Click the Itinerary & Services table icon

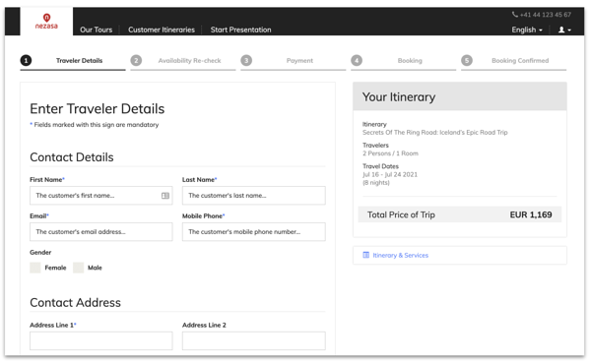(x=365, y=256)
